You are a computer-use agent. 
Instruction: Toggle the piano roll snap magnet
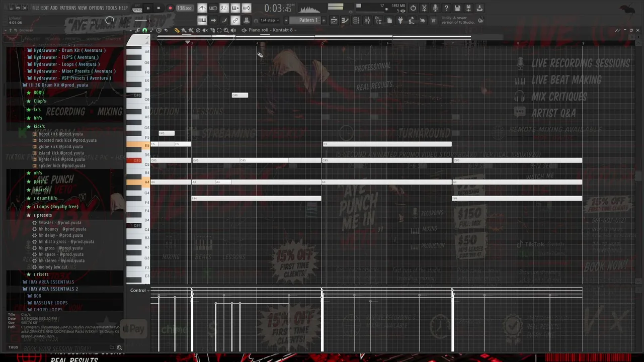pos(144,30)
